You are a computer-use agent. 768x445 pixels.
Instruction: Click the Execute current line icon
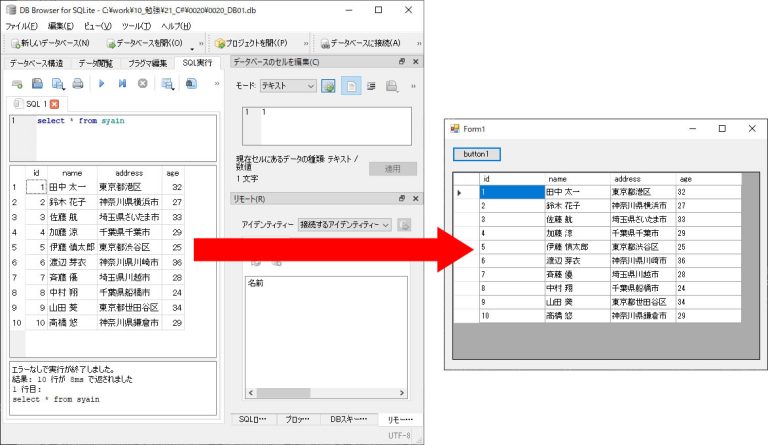click(x=122, y=84)
